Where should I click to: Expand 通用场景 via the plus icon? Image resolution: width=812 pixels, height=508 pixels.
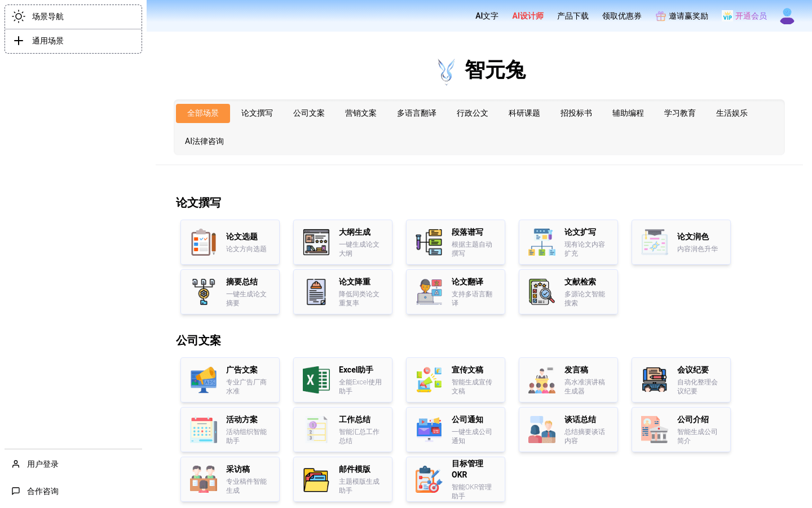click(x=19, y=41)
